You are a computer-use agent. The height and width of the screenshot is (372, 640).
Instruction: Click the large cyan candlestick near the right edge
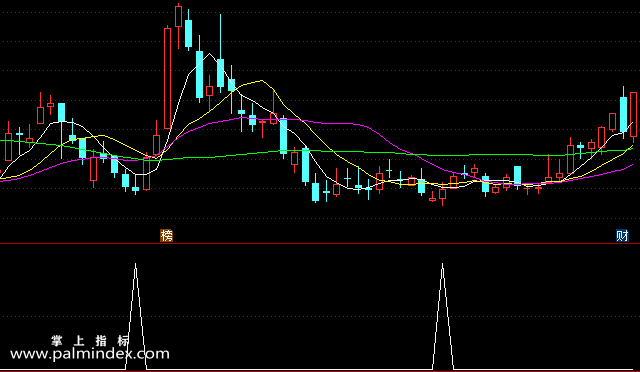623,114
